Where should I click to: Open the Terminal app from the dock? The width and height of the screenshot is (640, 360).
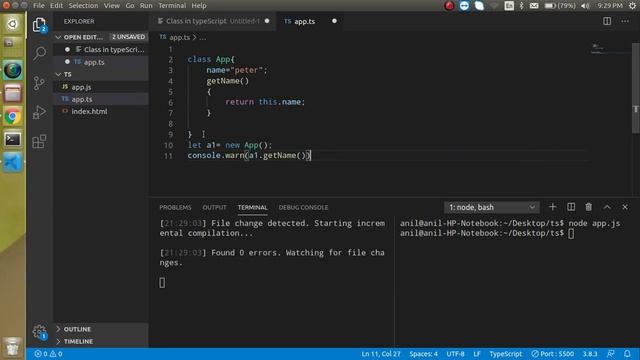12,140
